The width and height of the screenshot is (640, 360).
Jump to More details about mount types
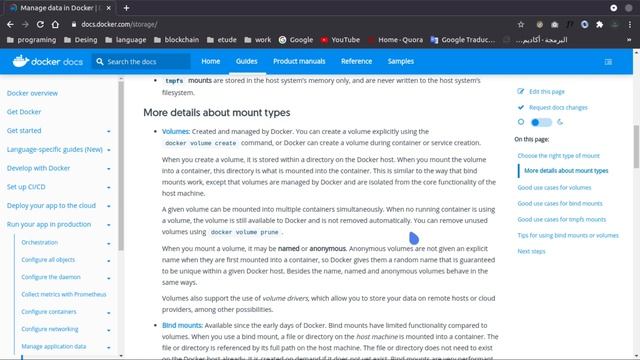[566, 171]
